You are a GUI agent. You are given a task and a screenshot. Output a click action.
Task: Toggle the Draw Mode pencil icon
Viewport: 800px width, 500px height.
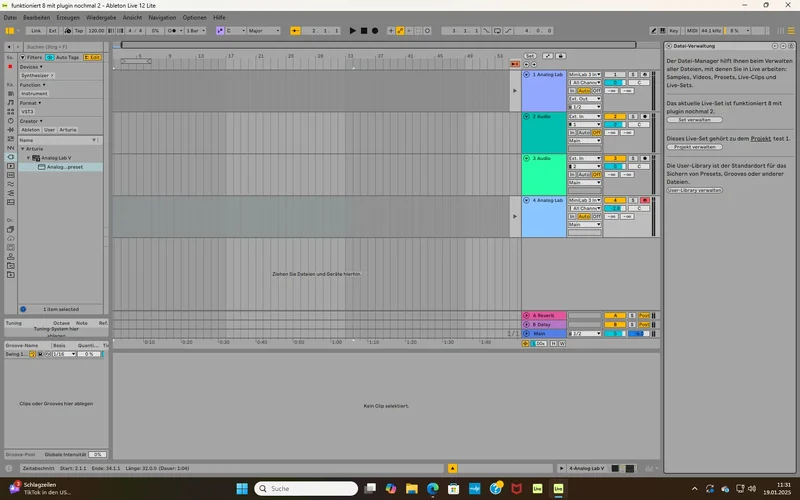(653, 31)
